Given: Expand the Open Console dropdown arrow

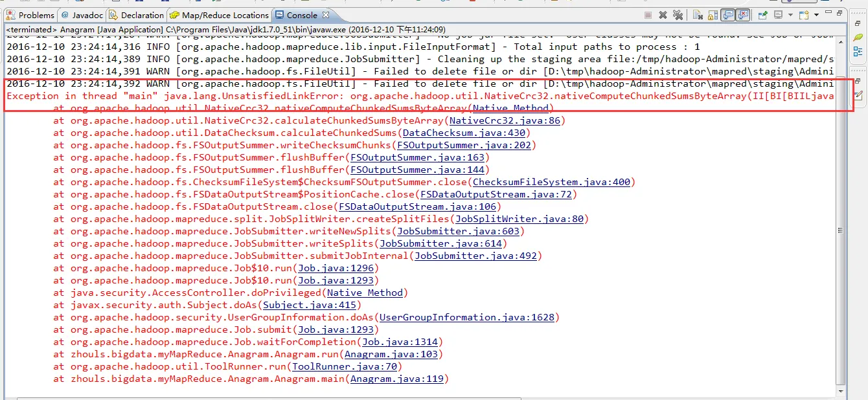Looking at the screenshot, I should pyautogui.click(x=816, y=15).
